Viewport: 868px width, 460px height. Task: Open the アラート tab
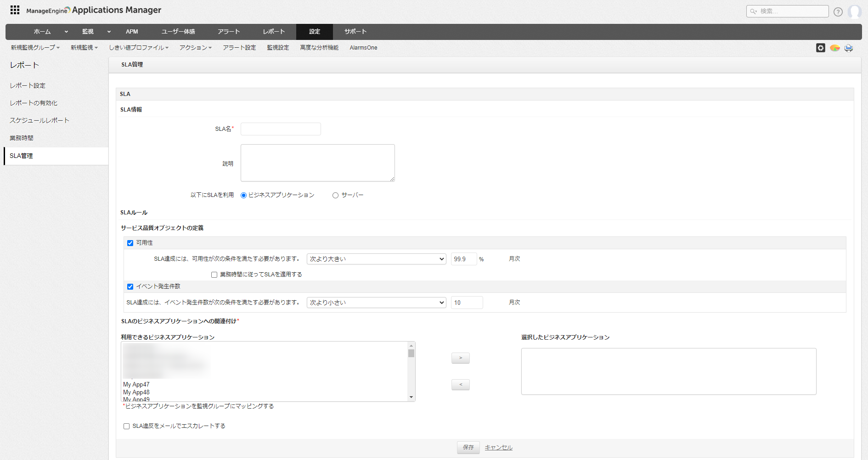229,32
